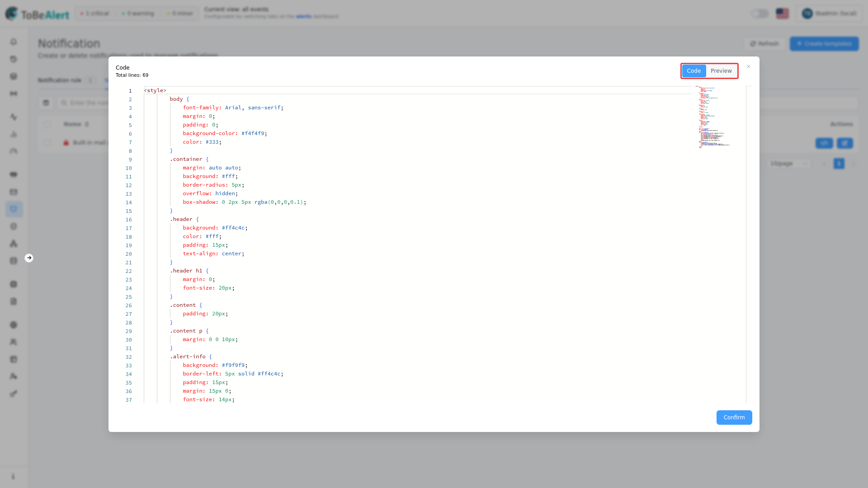Go to page 1 in pagination
The height and width of the screenshot is (488, 868).
[839, 164]
